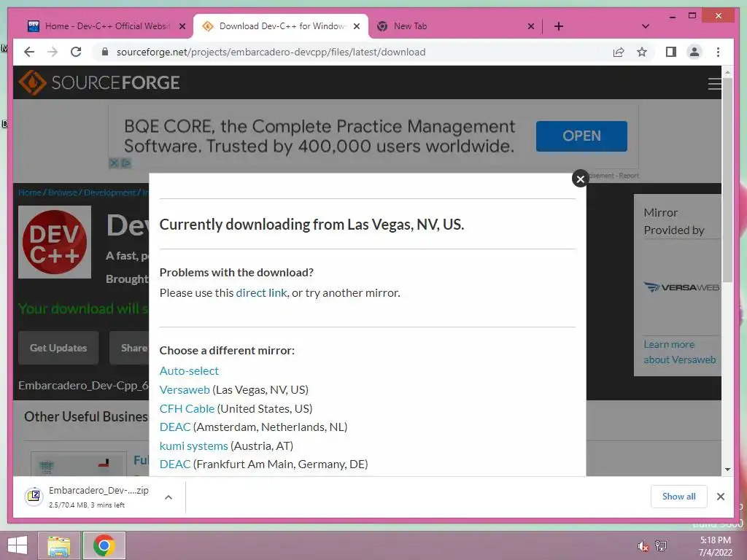Click the SourceForge logo
This screenshot has height=560, width=747.
point(99,82)
